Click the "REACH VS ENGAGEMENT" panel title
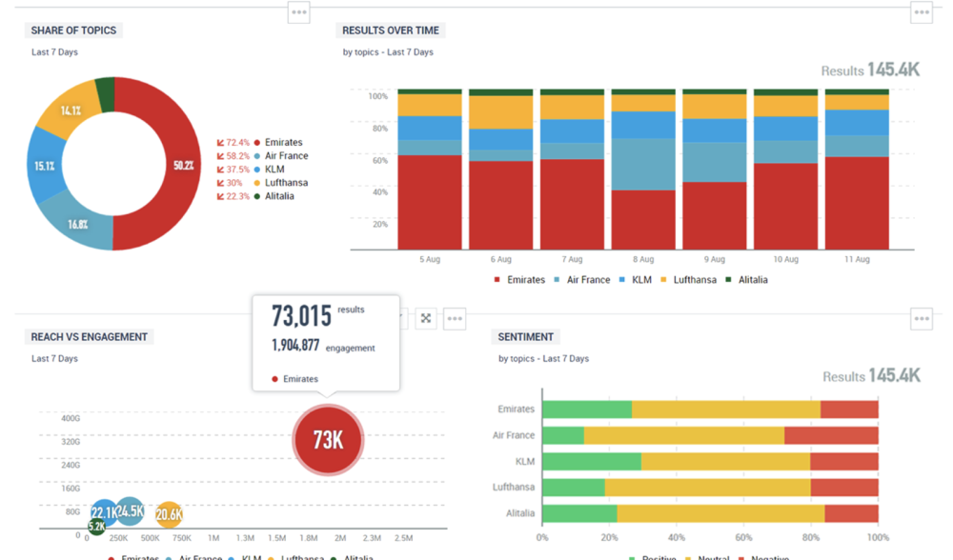The width and height of the screenshot is (953, 560). [x=90, y=337]
